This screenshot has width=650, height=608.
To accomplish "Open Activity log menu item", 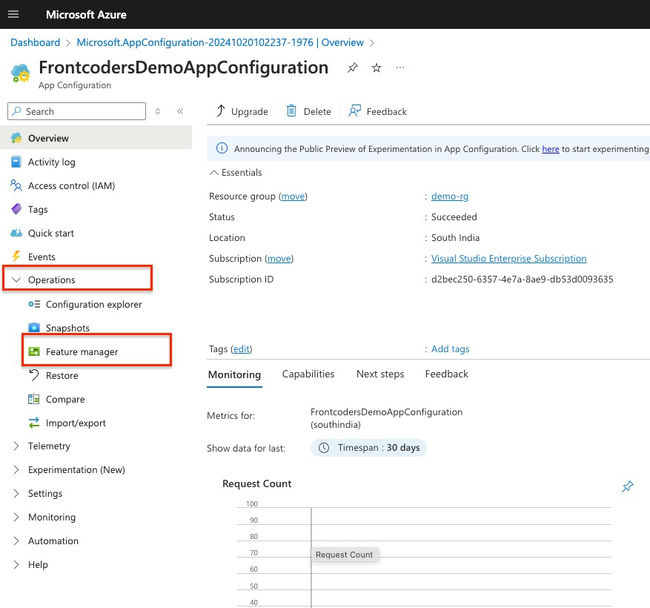I will (51, 162).
